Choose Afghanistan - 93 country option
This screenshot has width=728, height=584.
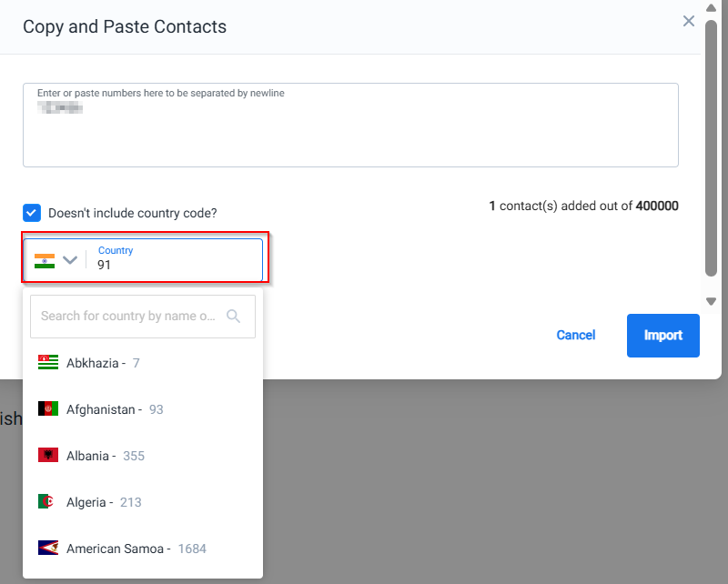(x=115, y=409)
